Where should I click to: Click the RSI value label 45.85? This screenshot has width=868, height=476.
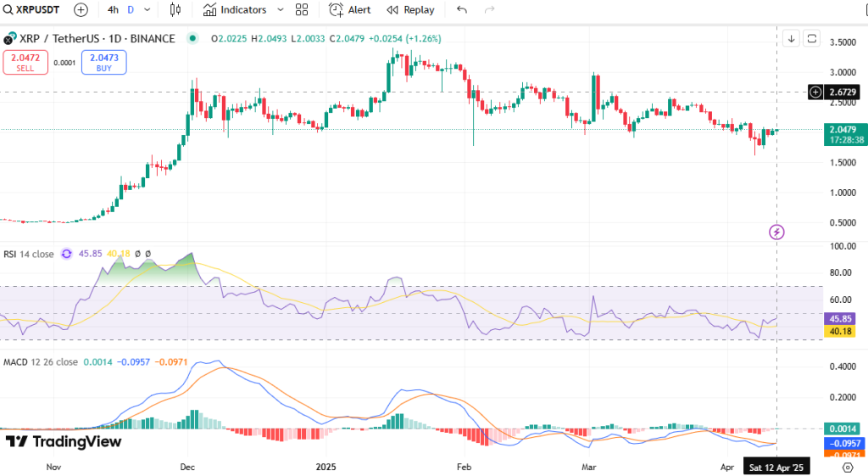click(x=841, y=319)
